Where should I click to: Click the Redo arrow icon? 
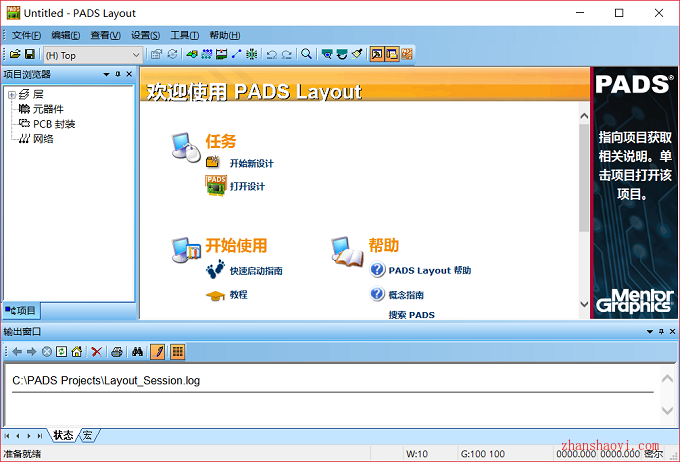(x=287, y=54)
